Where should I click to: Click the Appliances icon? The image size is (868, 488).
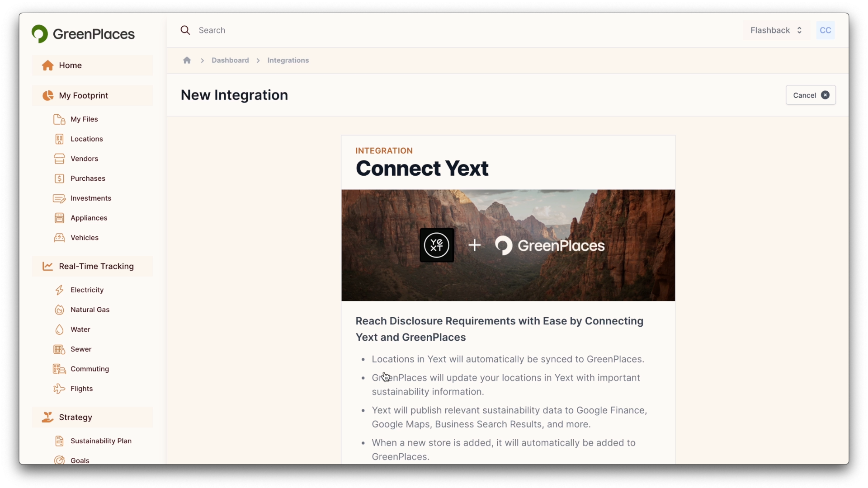(x=59, y=218)
